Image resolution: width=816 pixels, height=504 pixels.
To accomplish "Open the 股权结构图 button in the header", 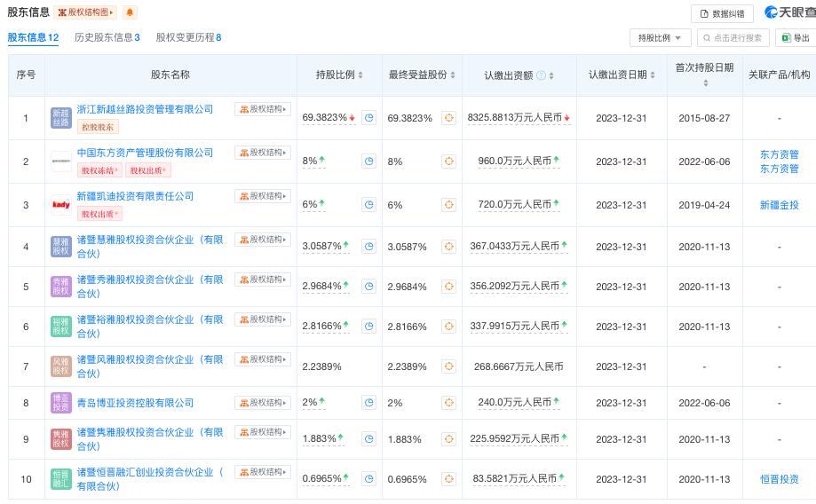I will pos(85,12).
